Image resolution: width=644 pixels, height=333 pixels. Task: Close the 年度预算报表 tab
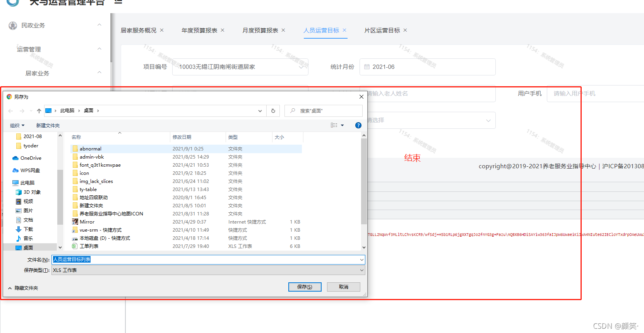coord(223,30)
